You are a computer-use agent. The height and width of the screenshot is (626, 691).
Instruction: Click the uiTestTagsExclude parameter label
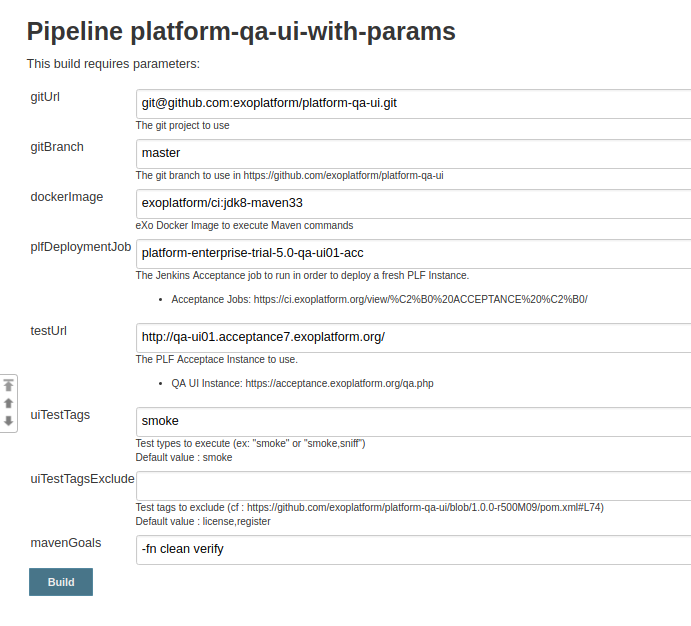[83, 479]
